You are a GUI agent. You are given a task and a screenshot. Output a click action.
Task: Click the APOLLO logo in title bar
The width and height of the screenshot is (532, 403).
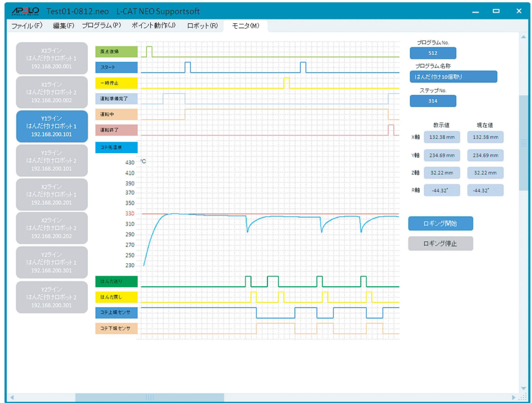point(25,11)
